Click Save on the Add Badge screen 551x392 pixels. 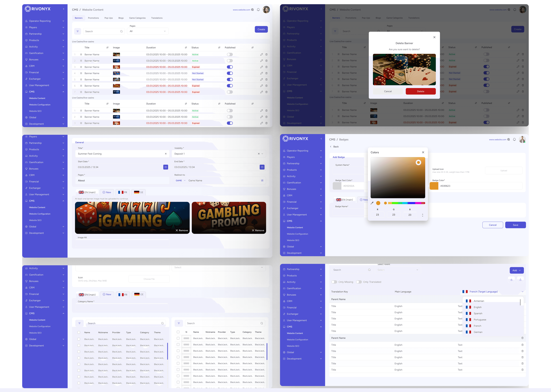pyautogui.click(x=515, y=225)
